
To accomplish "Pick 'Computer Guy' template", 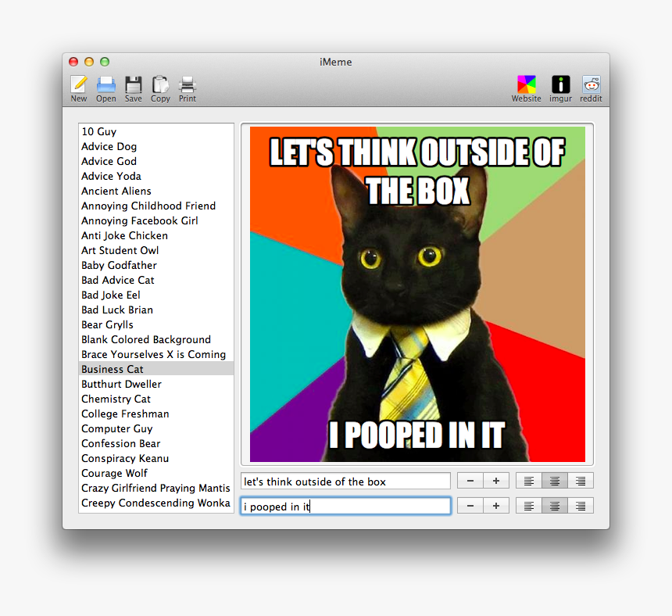I will (156, 428).
